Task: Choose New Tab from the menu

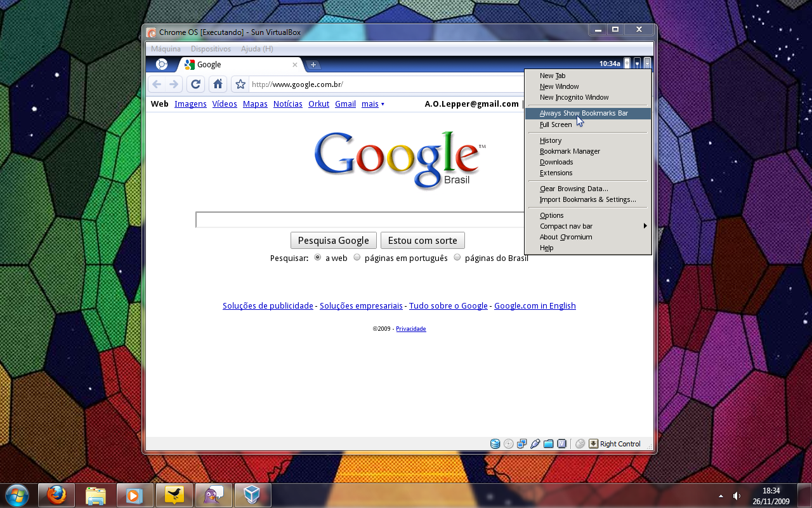Action: tap(588, 76)
